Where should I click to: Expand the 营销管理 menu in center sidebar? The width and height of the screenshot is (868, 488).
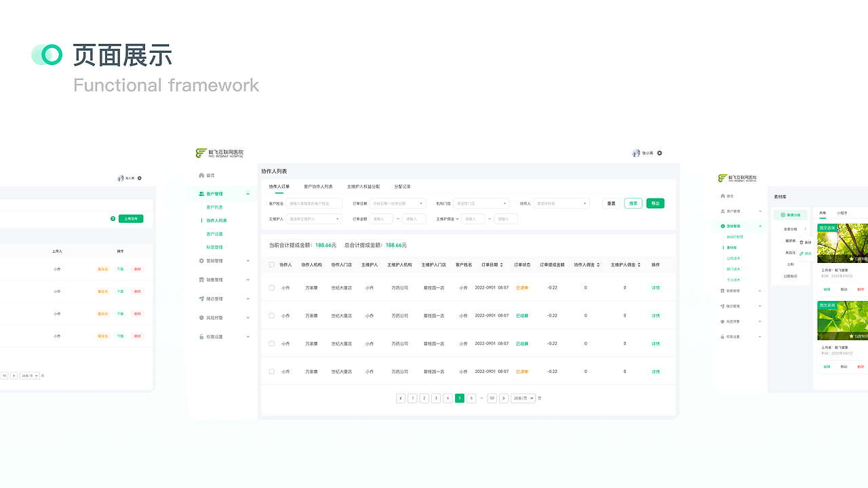tap(248, 261)
